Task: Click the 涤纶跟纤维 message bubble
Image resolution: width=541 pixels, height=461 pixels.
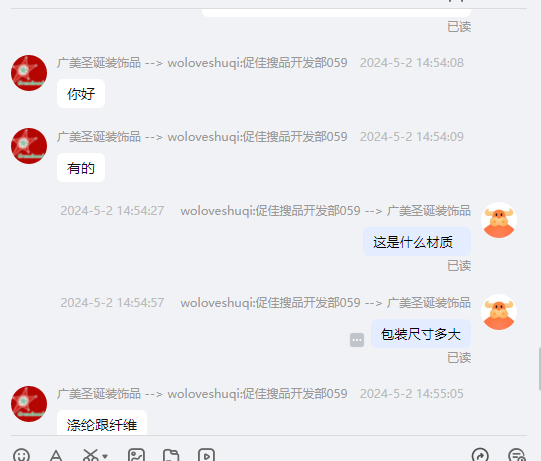Action: pyautogui.click(x=102, y=423)
